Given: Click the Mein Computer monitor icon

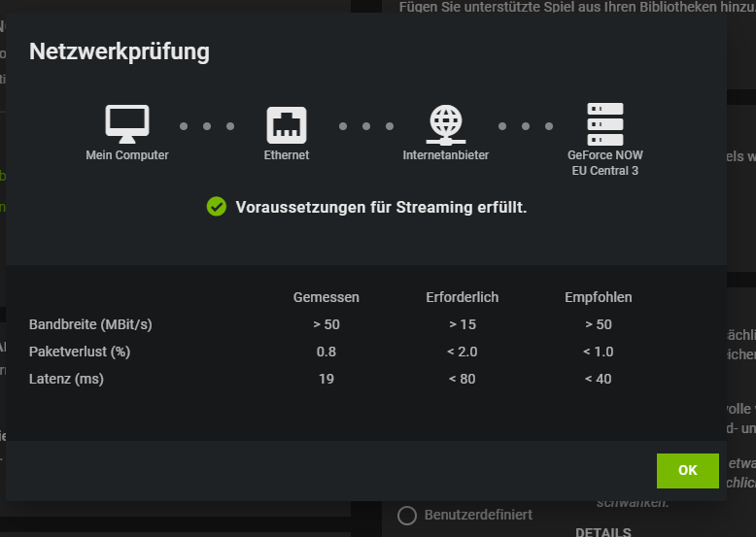Looking at the screenshot, I should (127, 123).
